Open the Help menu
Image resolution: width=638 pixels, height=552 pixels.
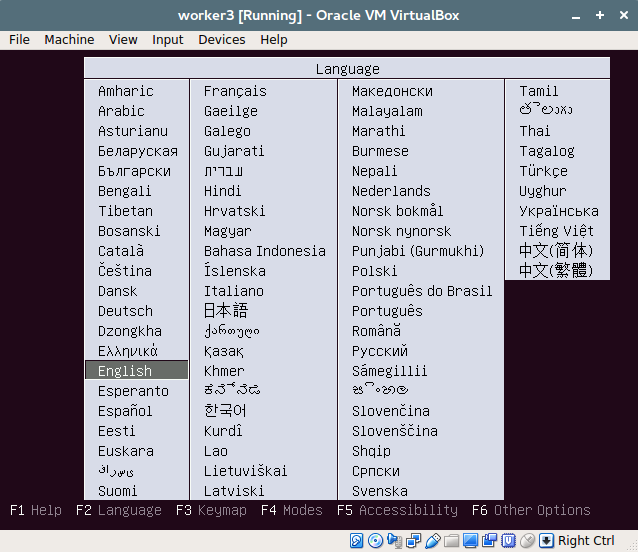(274, 40)
